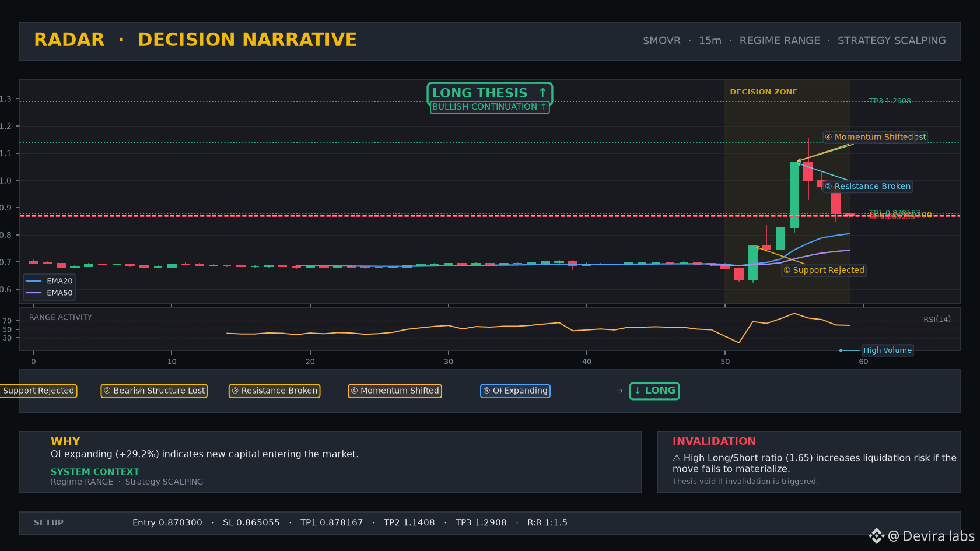Click the TP3 1.2908 price line label

pyautogui.click(x=890, y=101)
